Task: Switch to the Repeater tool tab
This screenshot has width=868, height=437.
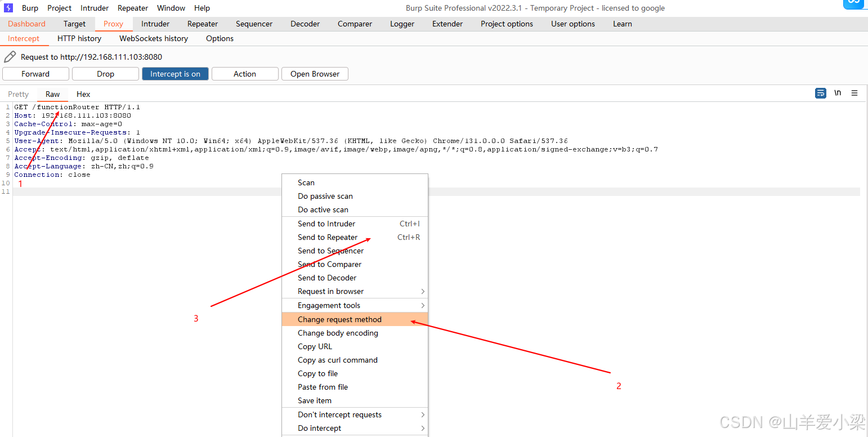Action: (203, 24)
